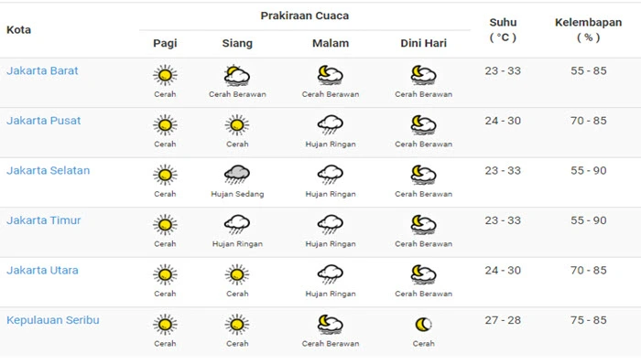Click the Pagi column header
Image resolution: width=641 pixels, height=364 pixels.
click(165, 43)
